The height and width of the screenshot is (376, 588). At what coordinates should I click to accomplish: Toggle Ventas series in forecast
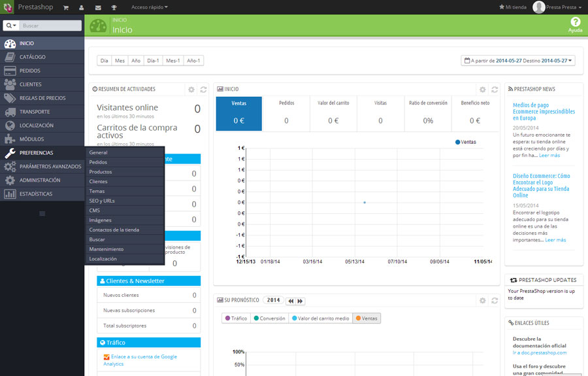pyautogui.click(x=367, y=318)
